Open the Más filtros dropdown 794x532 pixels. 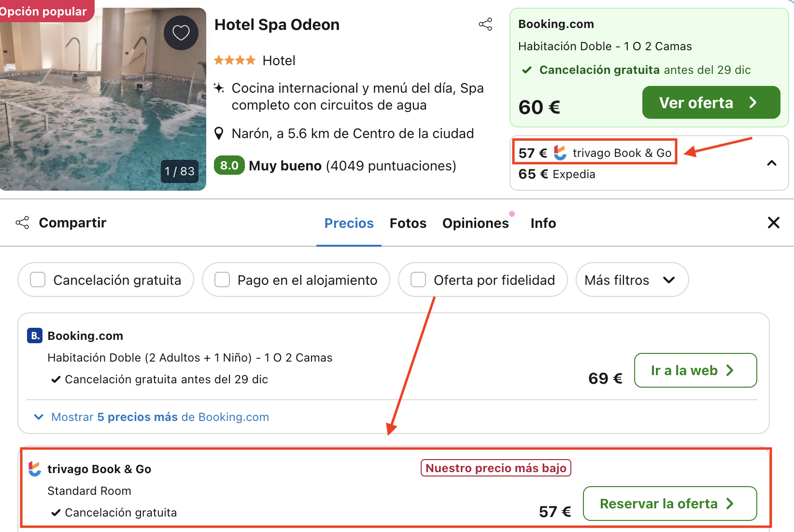click(631, 280)
